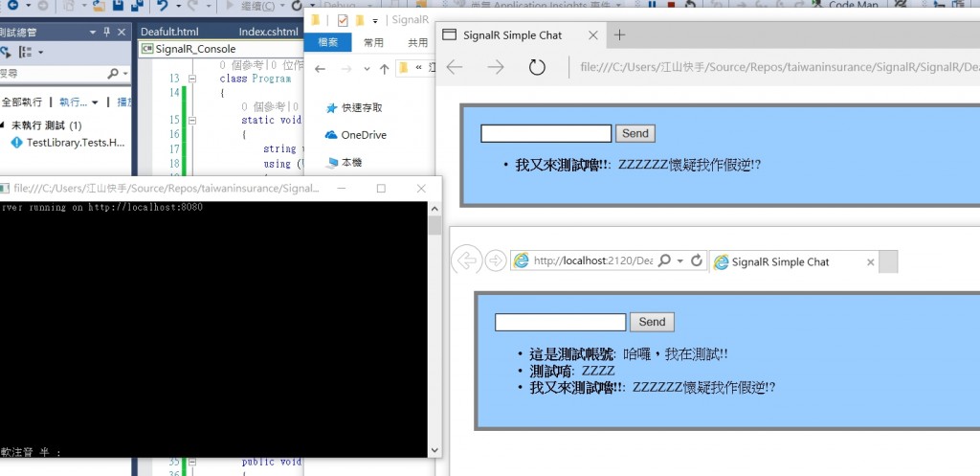The height and width of the screenshot is (476, 980).
Task: Collapse the class Program code block
Action: point(191,79)
